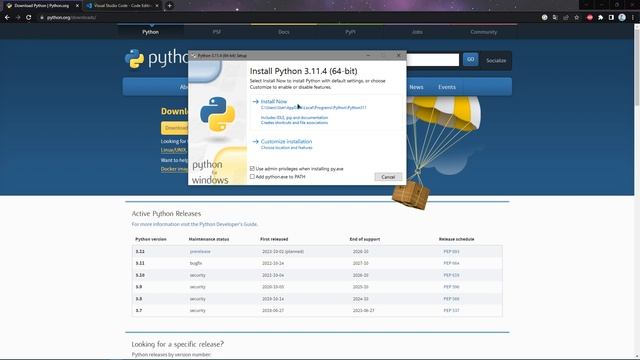Open release schedule link in 3.7 row
Viewport: 640px width, 360px height.
[451, 311]
